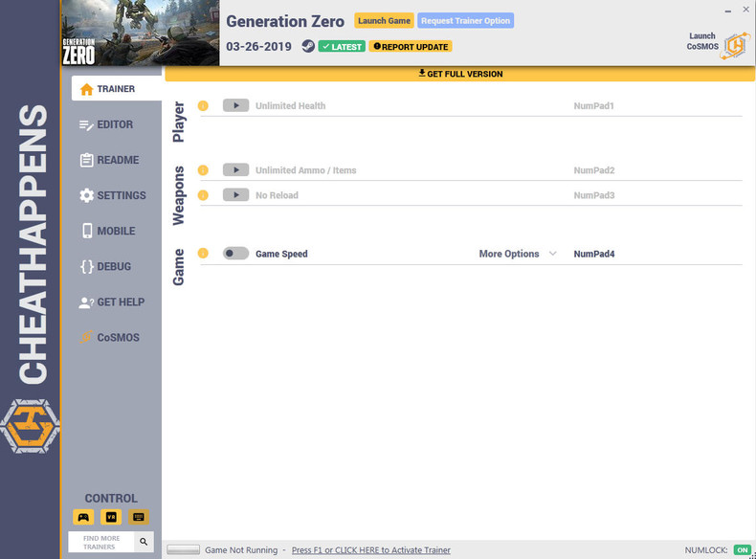The image size is (756, 559).
Task: Click the Launch CoSMOS text
Action: tap(702, 41)
